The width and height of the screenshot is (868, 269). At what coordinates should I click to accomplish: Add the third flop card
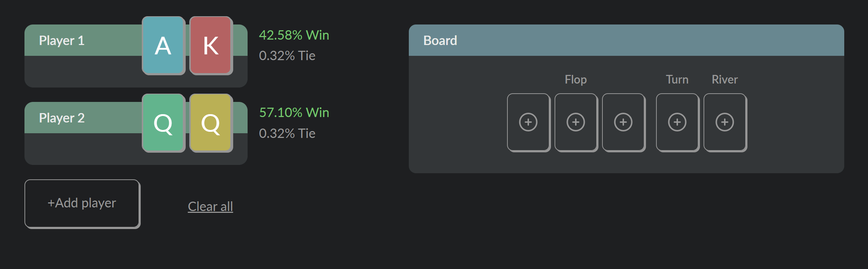(x=623, y=122)
